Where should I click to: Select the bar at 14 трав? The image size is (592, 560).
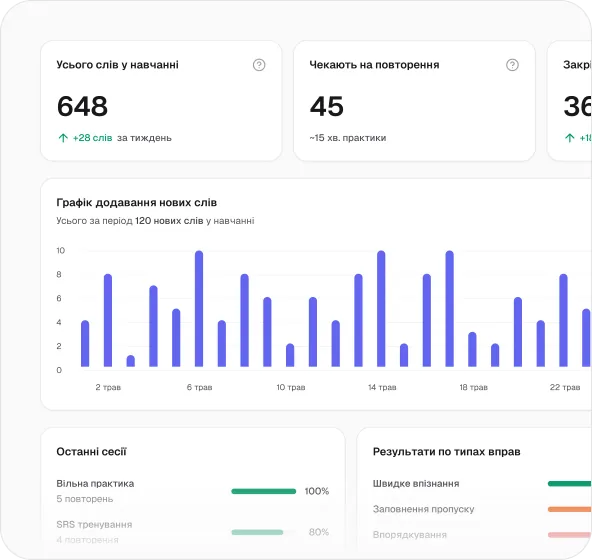click(x=381, y=309)
